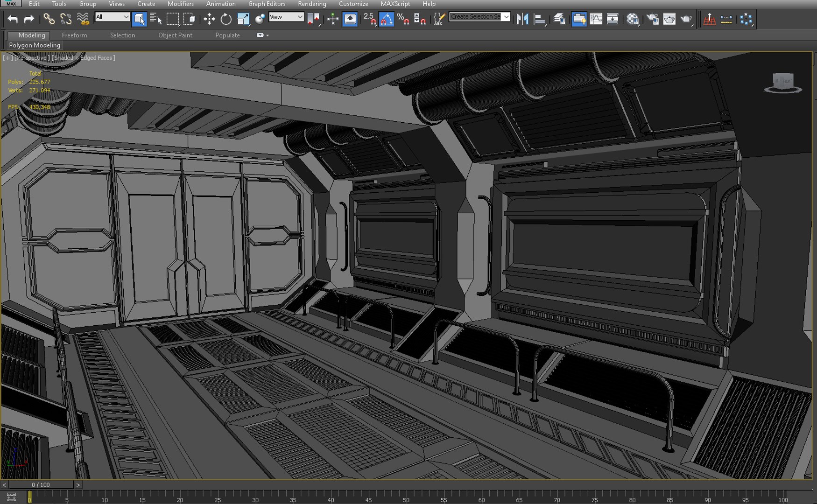Click the Rendered Frame Window teapot icon
The image size is (817, 504).
point(669,19)
